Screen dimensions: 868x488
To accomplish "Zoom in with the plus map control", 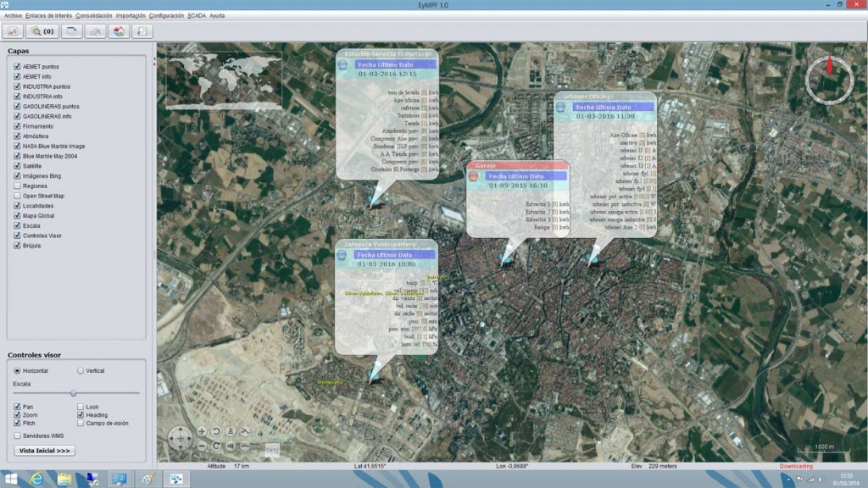I will 202,431.
